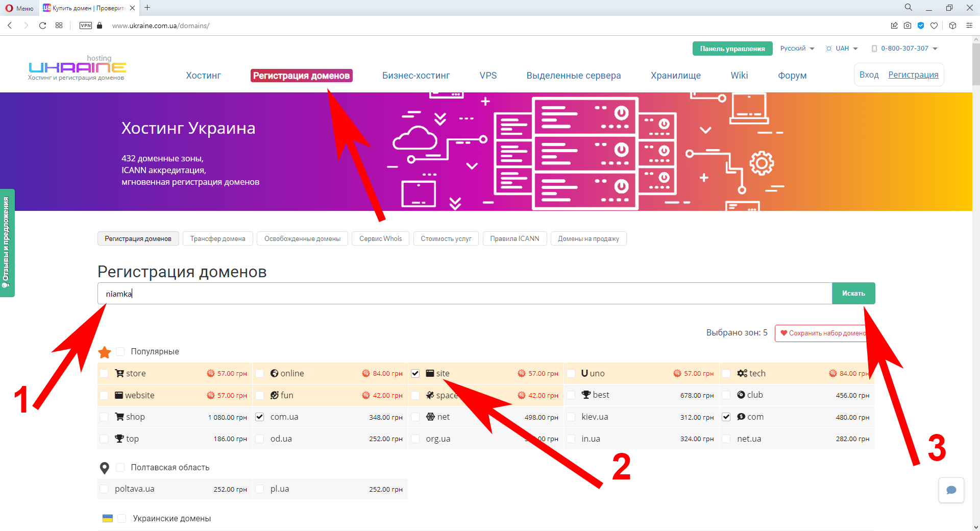Open browser tab search magnifier
Screen dimensions: 980x531
pos(909,8)
